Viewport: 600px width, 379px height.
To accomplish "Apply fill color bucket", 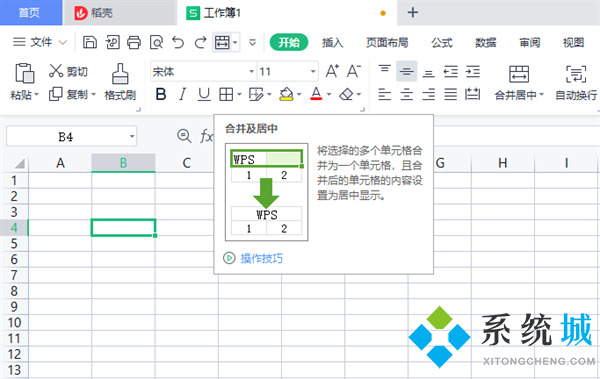I will click(286, 94).
